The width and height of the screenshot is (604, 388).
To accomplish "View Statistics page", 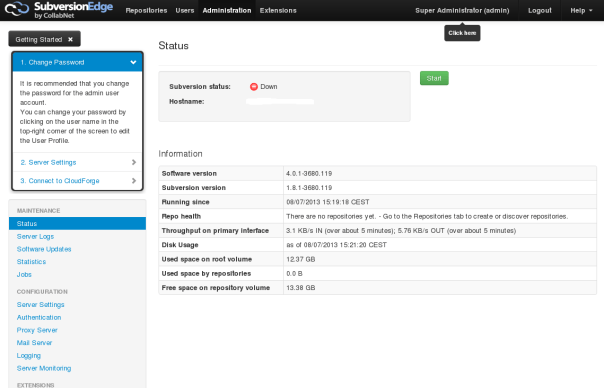I will point(31,262).
